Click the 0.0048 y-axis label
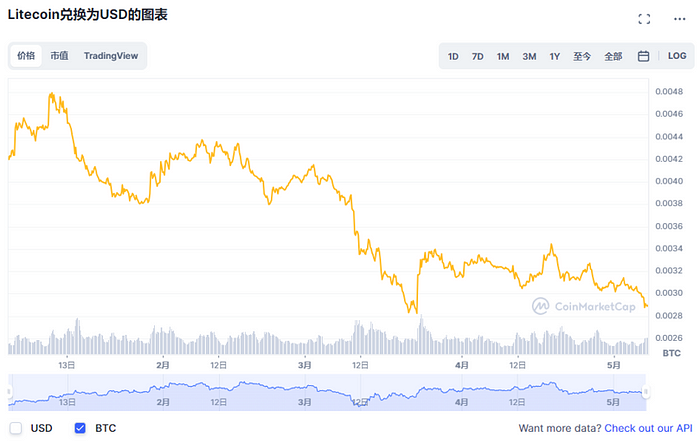Screen dimensions: 700x443 [x=669, y=92]
